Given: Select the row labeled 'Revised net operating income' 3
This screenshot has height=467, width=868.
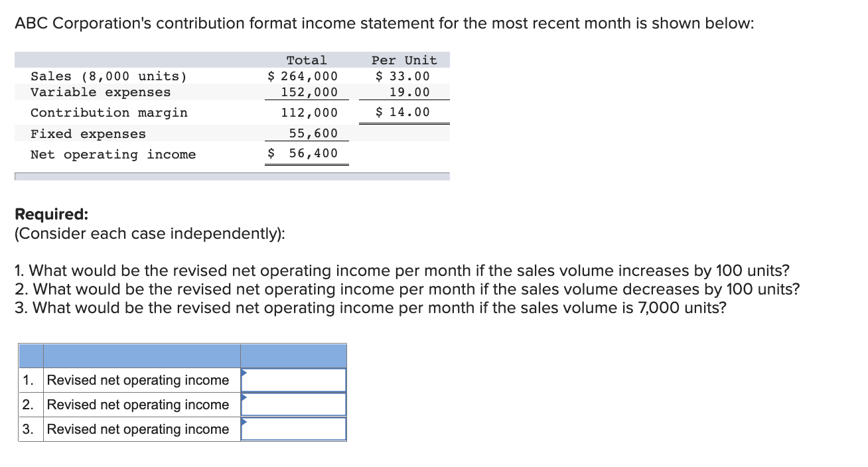Looking at the screenshot, I should (x=137, y=429).
